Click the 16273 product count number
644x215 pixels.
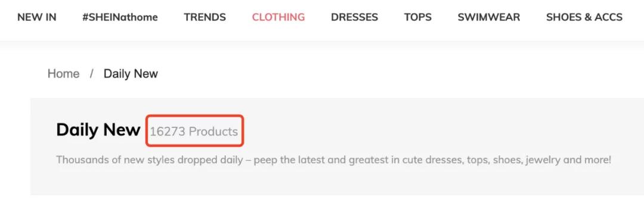[168, 131]
